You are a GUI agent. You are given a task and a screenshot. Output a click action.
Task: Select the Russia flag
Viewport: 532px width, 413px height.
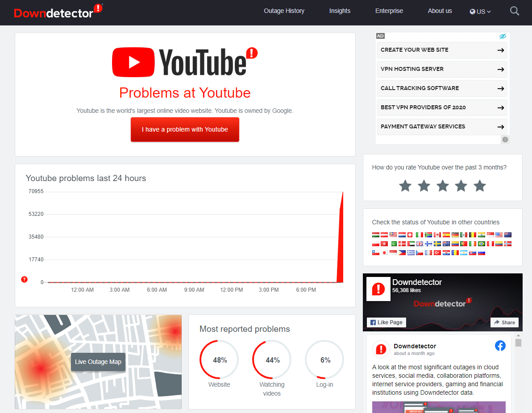tap(482, 252)
